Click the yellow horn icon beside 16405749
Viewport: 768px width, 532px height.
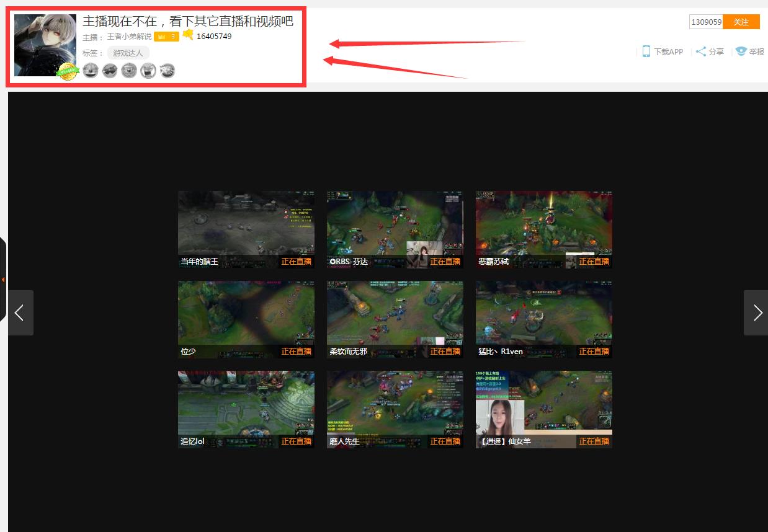click(x=188, y=35)
